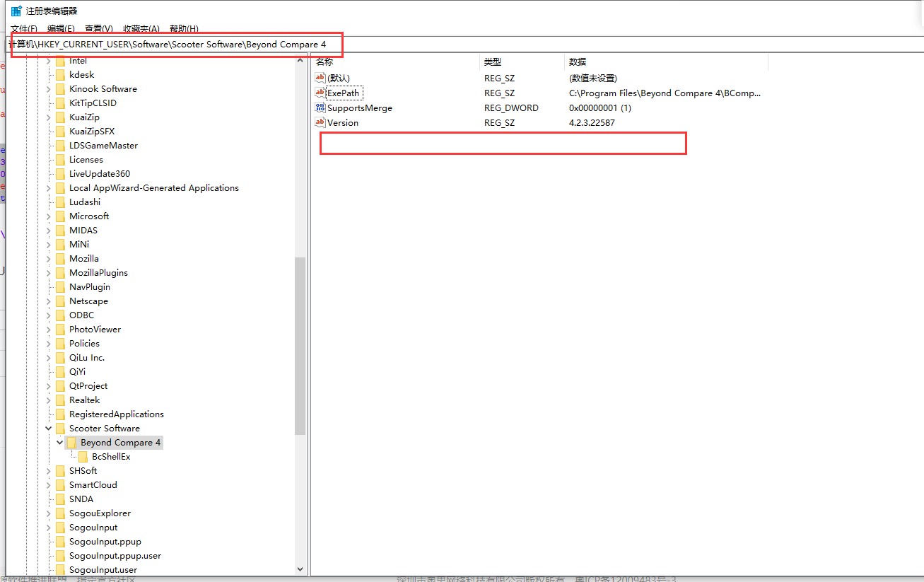The width and height of the screenshot is (924, 582).
Task: Select the Version value string icon
Action: (x=320, y=122)
